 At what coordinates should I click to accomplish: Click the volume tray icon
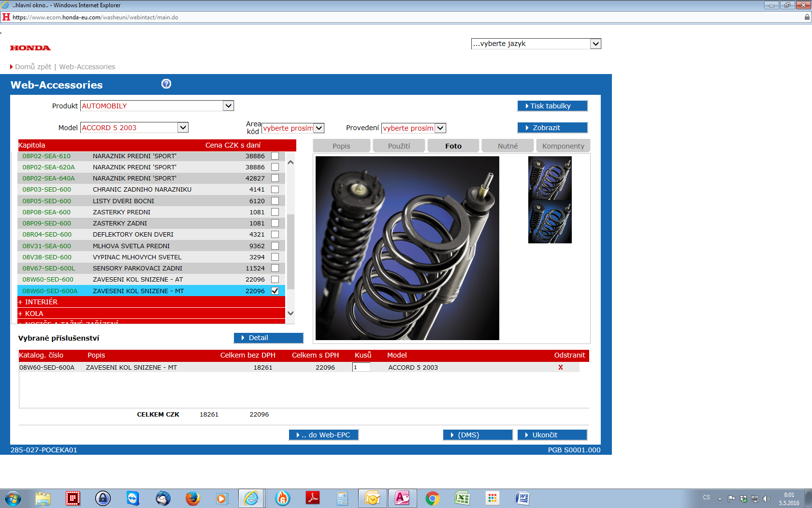click(767, 499)
